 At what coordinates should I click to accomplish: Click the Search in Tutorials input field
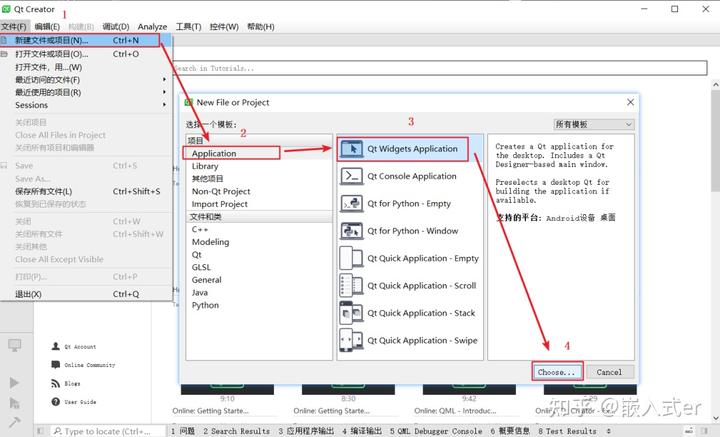click(x=439, y=68)
